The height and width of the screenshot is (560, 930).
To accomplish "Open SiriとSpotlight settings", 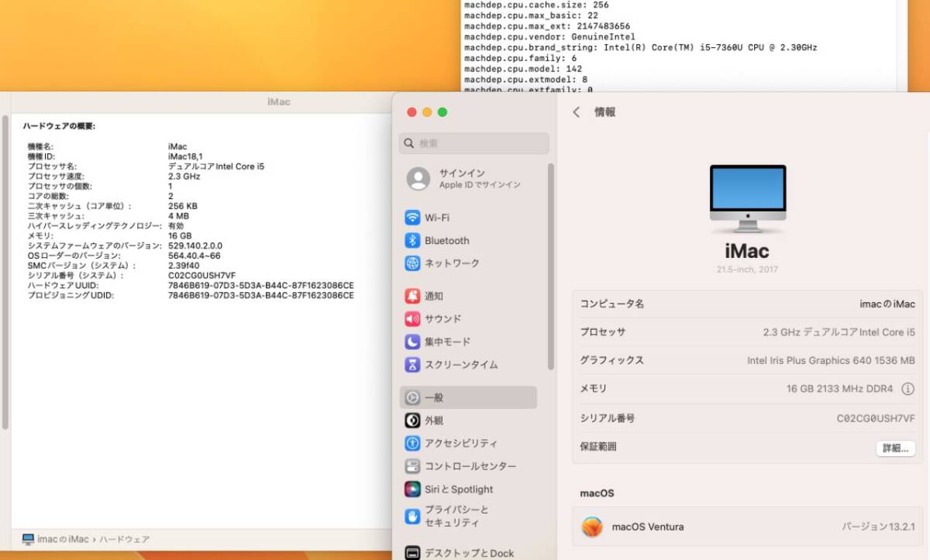I will (468, 490).
